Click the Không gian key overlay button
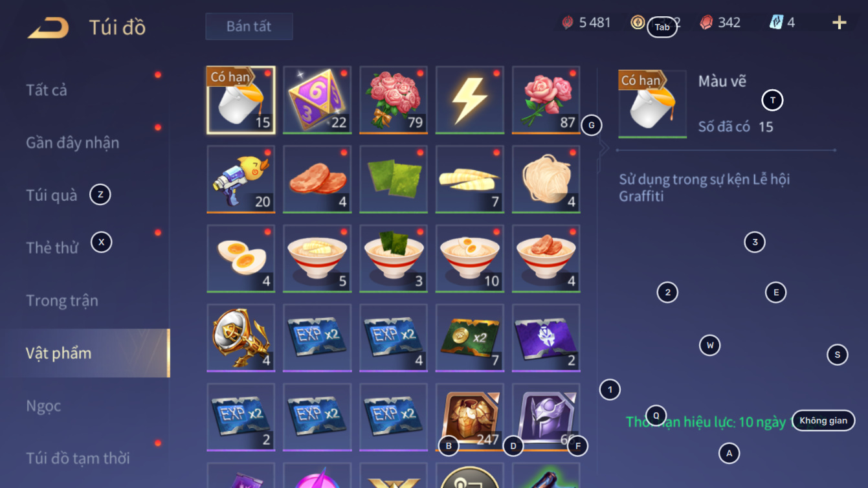The height and width of the screenshot is (488, 868). click(823, 421)
